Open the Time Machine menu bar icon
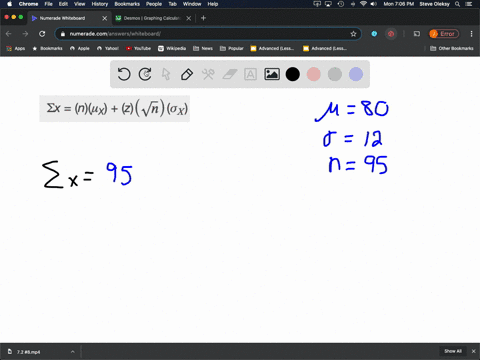 341,4
